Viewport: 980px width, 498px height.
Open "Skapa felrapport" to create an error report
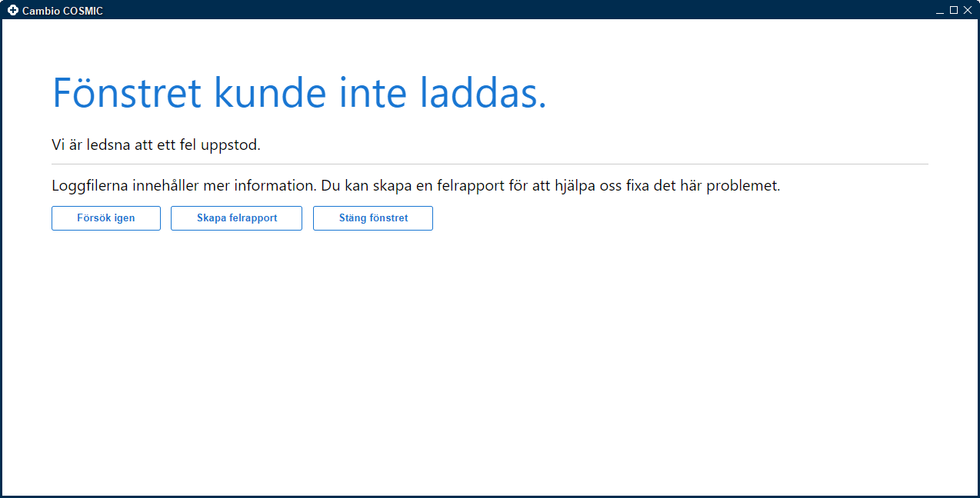pos(236,218)
